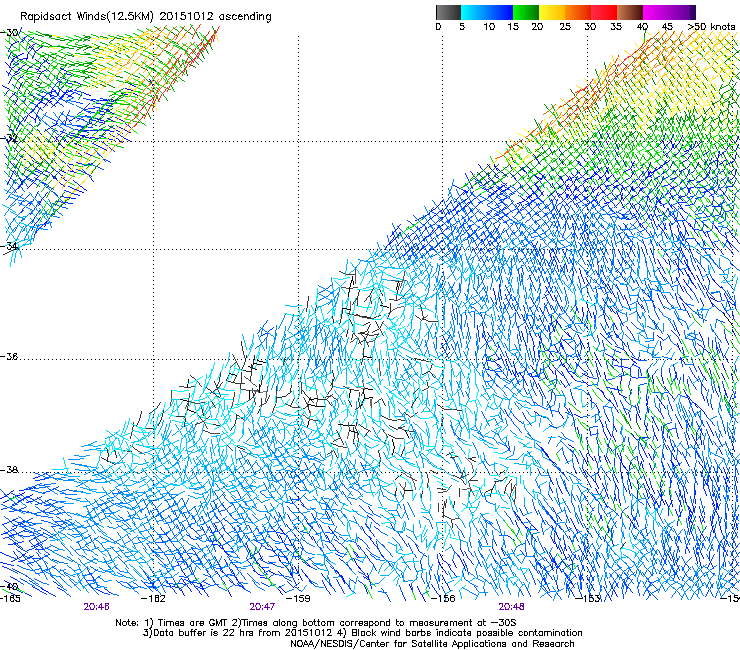
Task: Select the orange 25–30 knots color bar segment
Action: [x=578, y=12]
